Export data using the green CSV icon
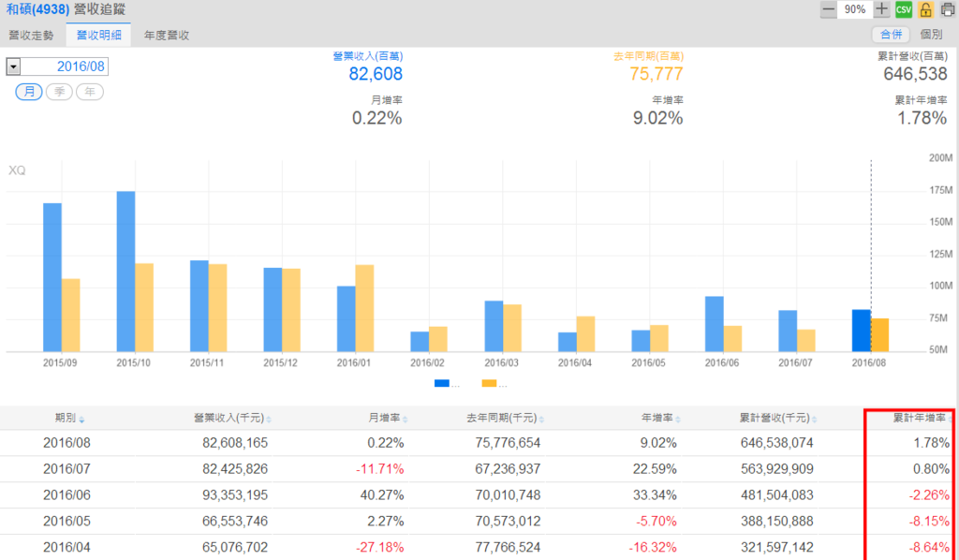This screenshot has width=959, height=560. [904, 9]
